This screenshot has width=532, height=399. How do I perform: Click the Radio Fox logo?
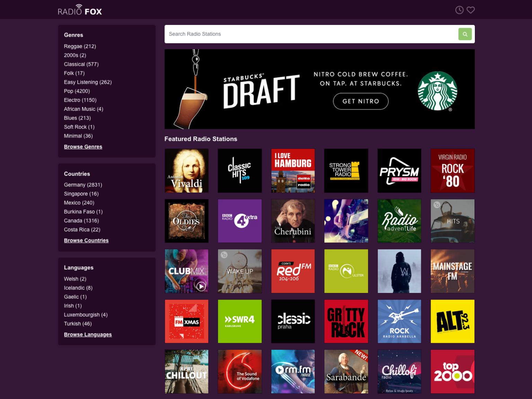pyautogui.click(x=80, y=10)
